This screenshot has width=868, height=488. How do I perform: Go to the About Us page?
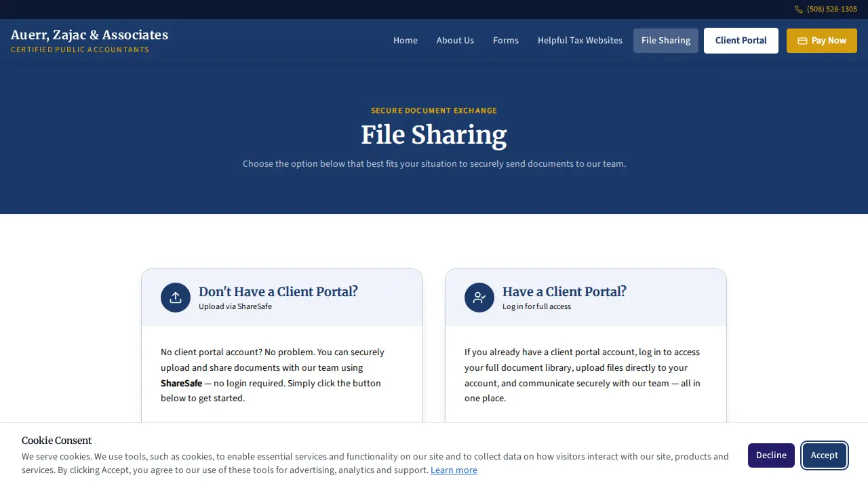(x=455, y=41)
